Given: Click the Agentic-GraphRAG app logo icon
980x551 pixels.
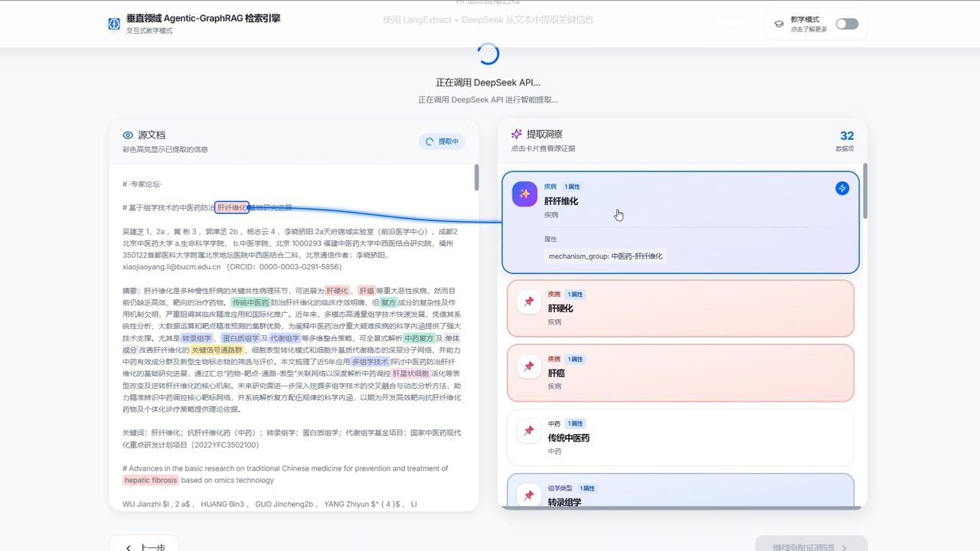Looking at the screenshot, I should [x=114, y=24].
